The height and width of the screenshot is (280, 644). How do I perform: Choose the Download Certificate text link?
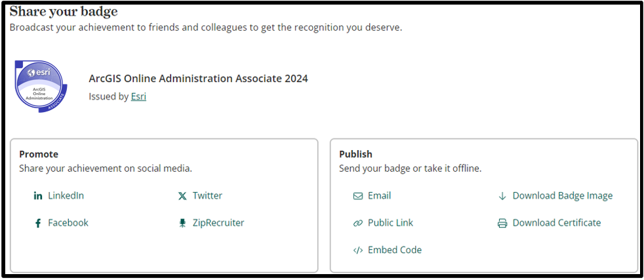[x=557, y=223]
